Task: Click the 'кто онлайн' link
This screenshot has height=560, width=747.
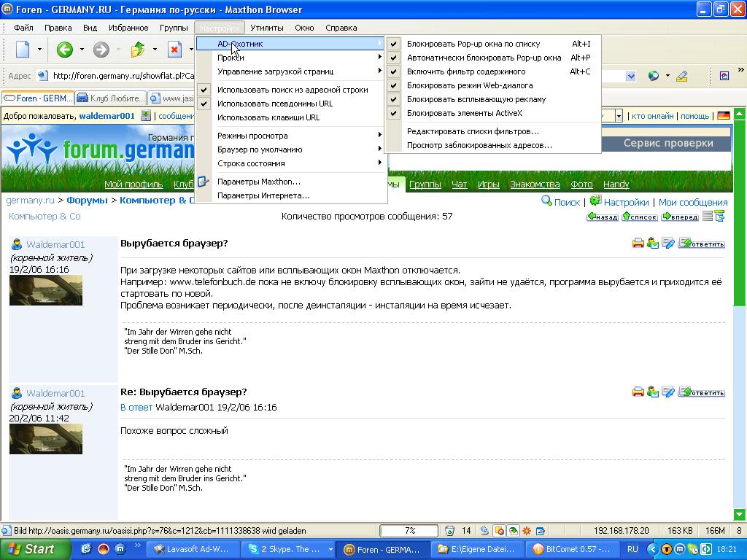Action: click(652, 116)
